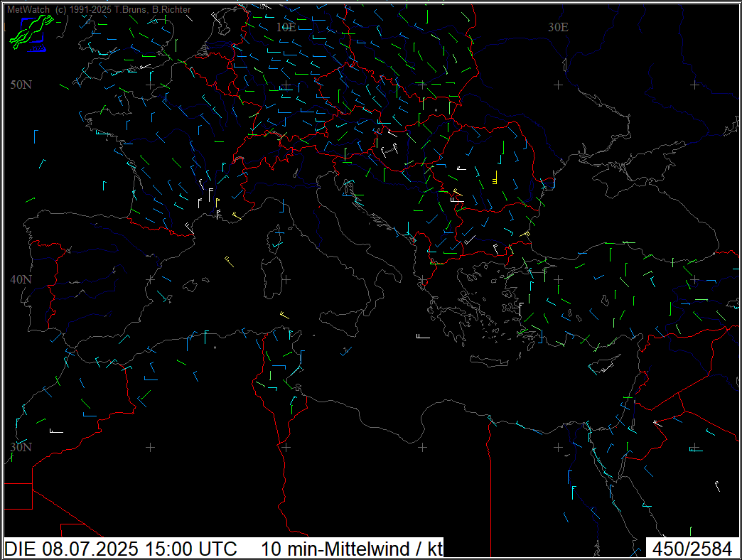The width and height of the screenshot is (742, 560).
Task: Click the date text DIE 08.07.2025 15:00 UTC
Action: pos(121,549)
